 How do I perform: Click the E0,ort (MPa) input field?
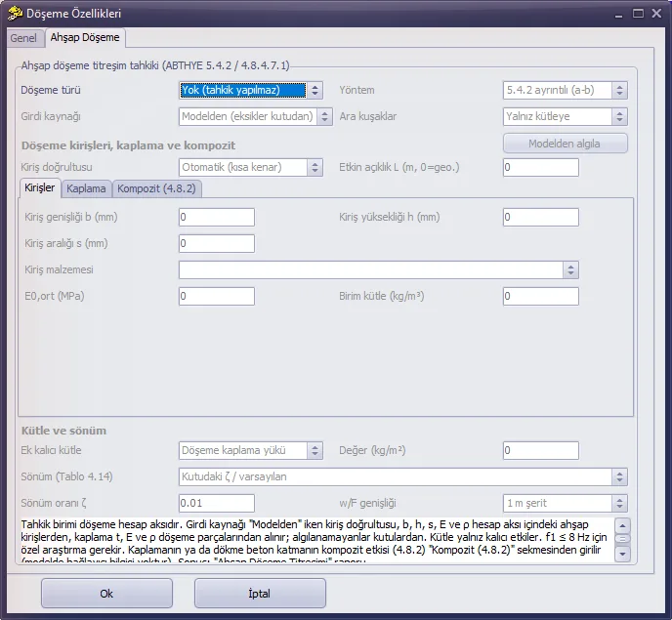pos(217,296)
